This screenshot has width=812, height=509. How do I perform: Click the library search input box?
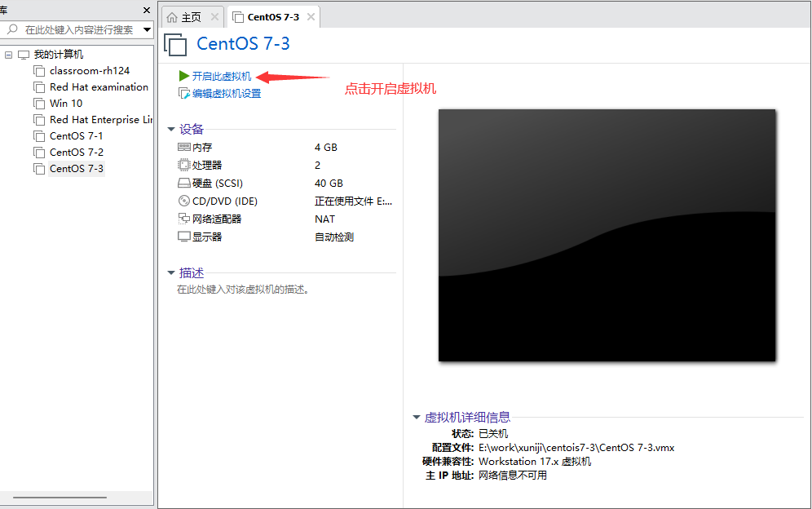tap(77, 29)
